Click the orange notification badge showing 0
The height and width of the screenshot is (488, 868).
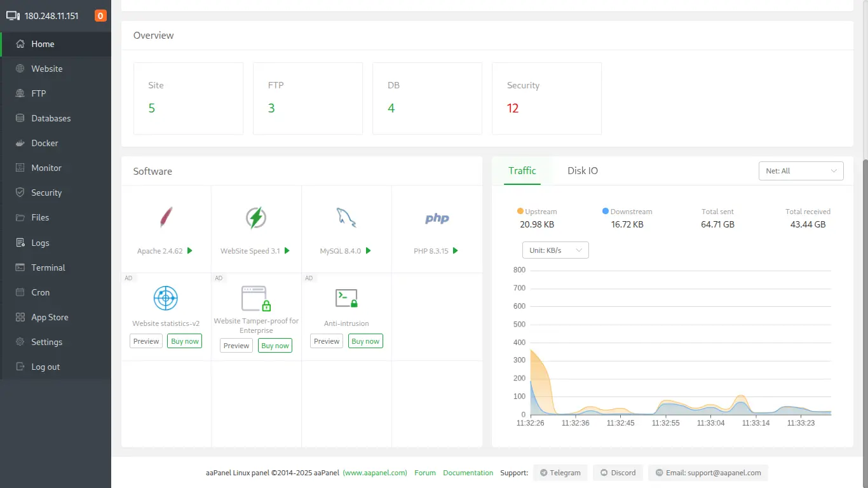pyautogui.click(x=100, y=16)
